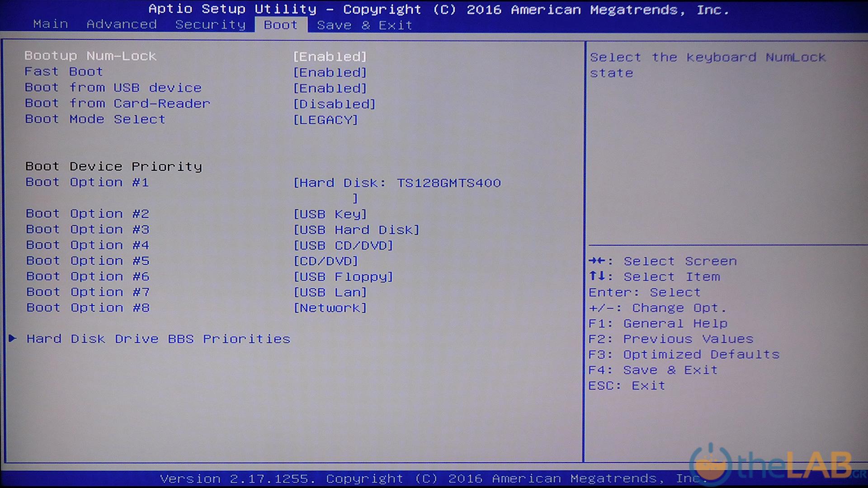Change Boot Option #5 CD/DVD value
The height and width of the screenshot is (488, 868).
[x=325, y=261]
